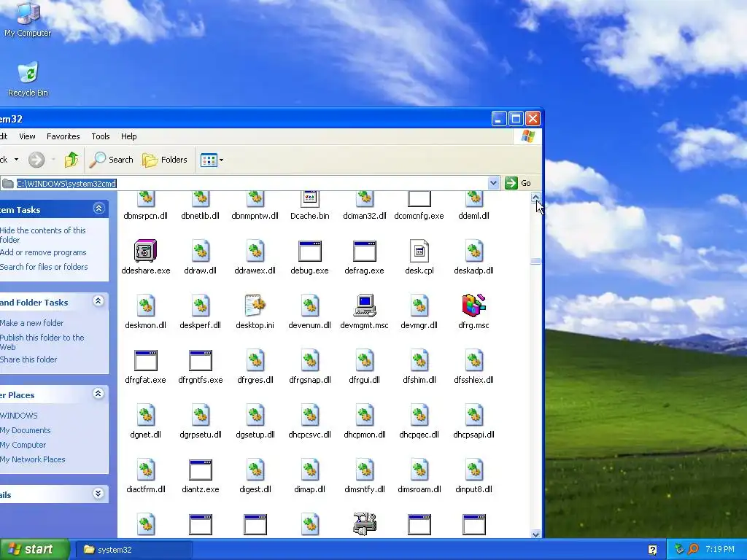Open the ddeshare.exe file icon

click(x=145, y=251)
